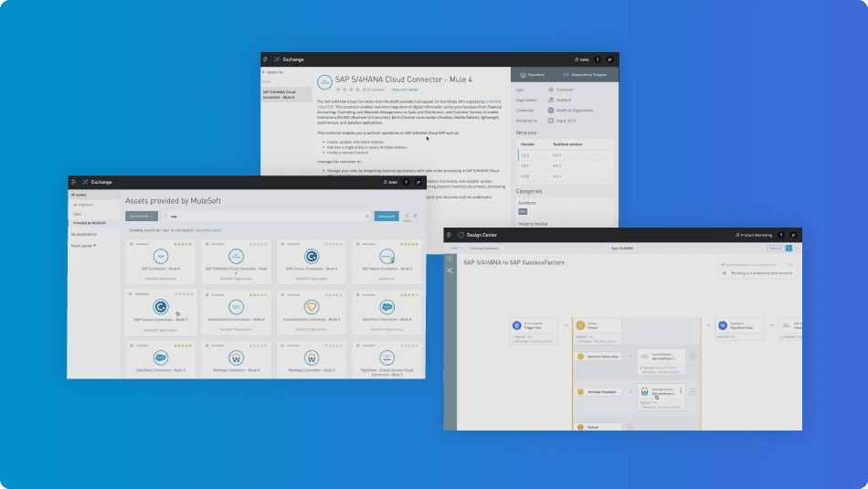
Task: Click the Download button in detail window
Action: 532,74
